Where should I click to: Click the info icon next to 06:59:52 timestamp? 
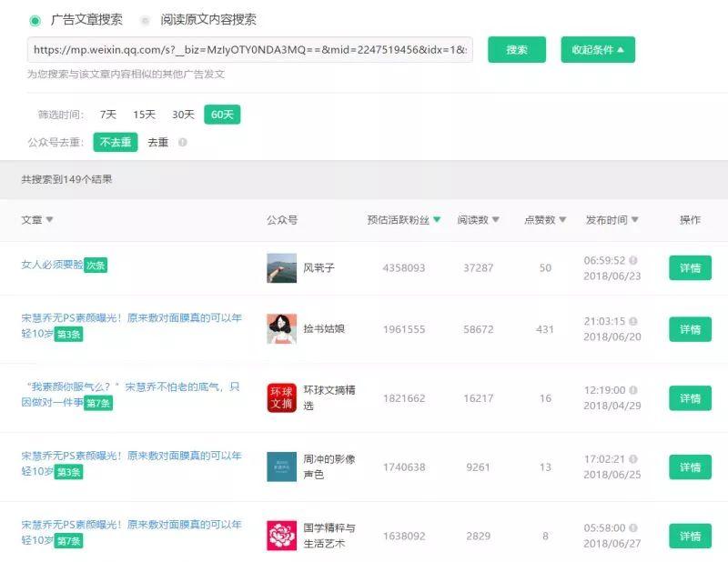coord(632,260)
